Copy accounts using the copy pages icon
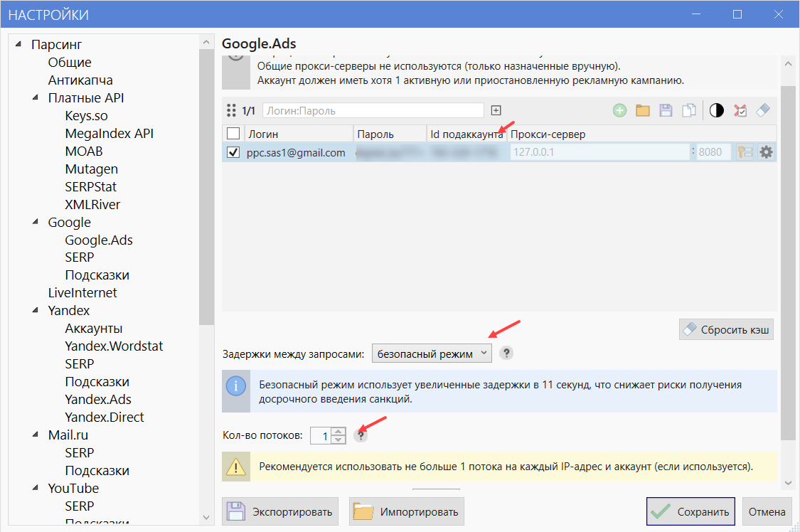Image resolution: width=800 pixels, height=532 pixels. (x=689, y=110)
